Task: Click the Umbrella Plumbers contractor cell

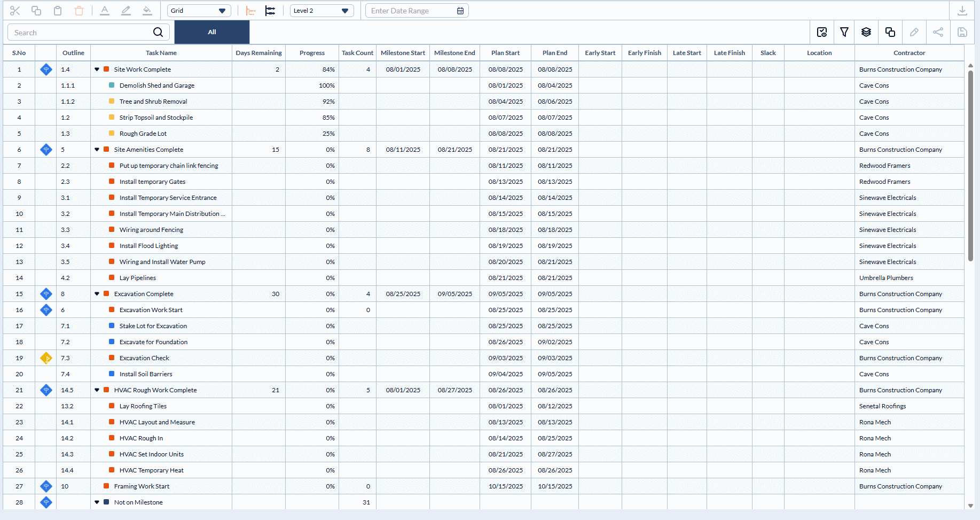Action: [909, 278]
